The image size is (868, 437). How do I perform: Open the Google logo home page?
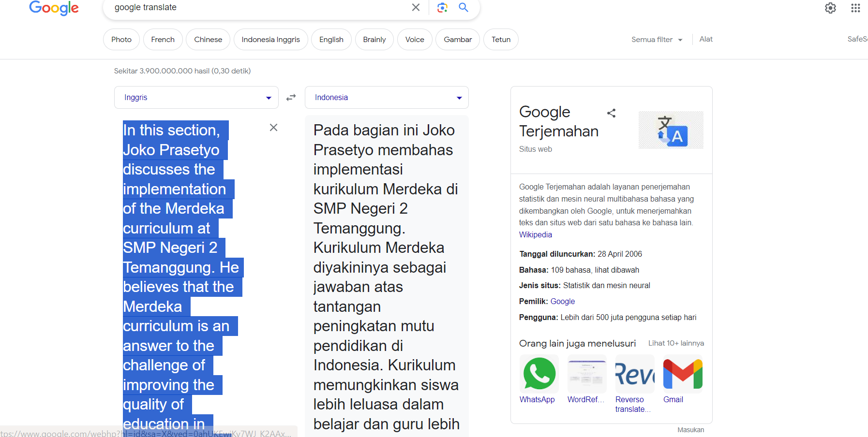tap(54, 8)
